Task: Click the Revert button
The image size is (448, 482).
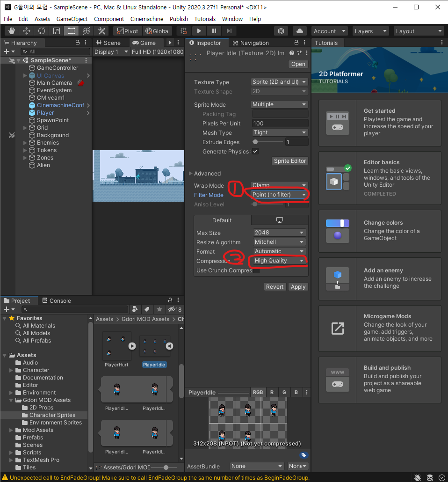Action: [275, 286]
